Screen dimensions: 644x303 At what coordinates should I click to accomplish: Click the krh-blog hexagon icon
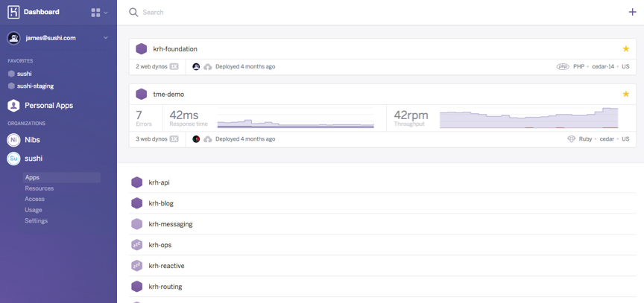(x=136, y=203)
